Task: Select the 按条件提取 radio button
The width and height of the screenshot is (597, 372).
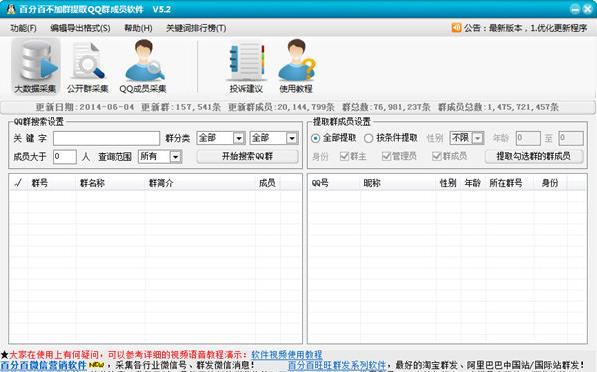Action: click(368, 138)
